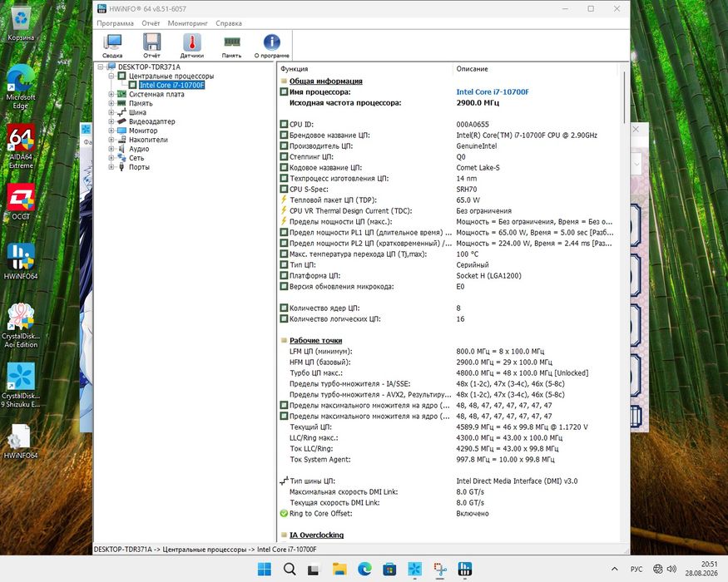This screenshot has height=582, width=728.
Task: Click the Рабочие точки section heading
Action: coord(315,341)
